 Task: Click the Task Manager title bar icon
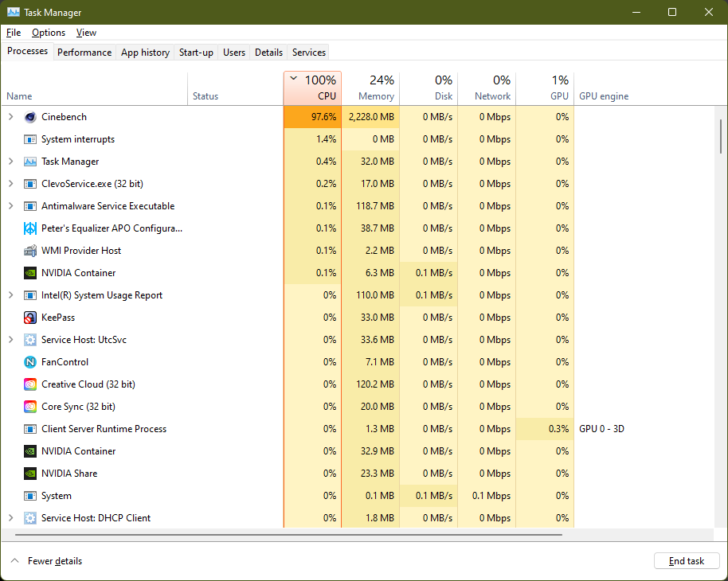tap(13, 12)
